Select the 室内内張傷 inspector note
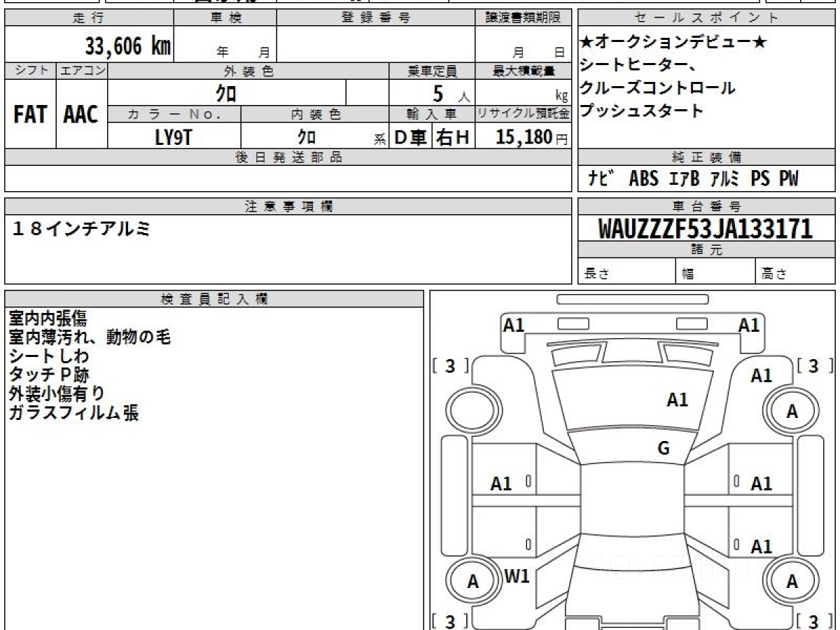Screen dimensions: 840x630 click(48, 318)
